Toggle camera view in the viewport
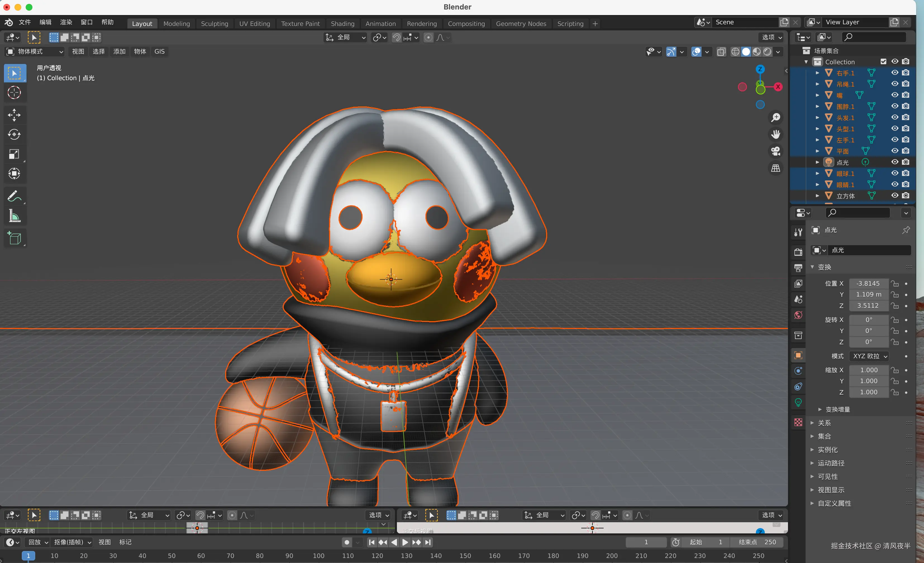 775,151
